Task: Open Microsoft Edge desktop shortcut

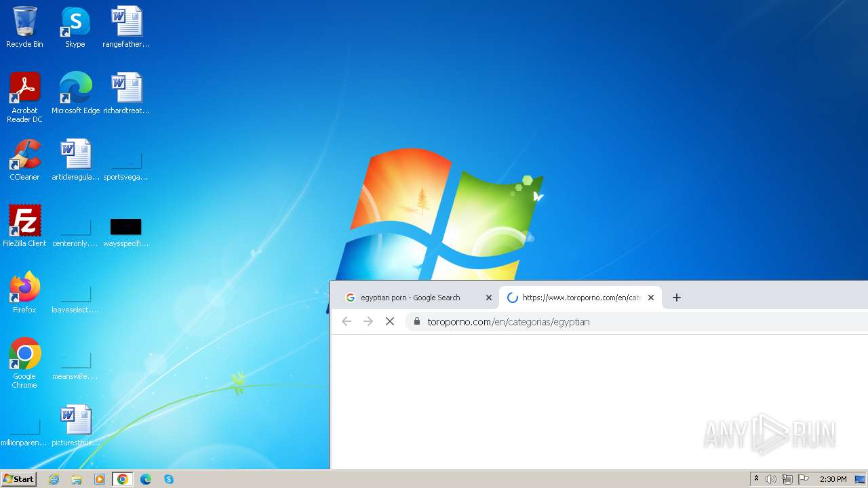Action: point(75,94)
